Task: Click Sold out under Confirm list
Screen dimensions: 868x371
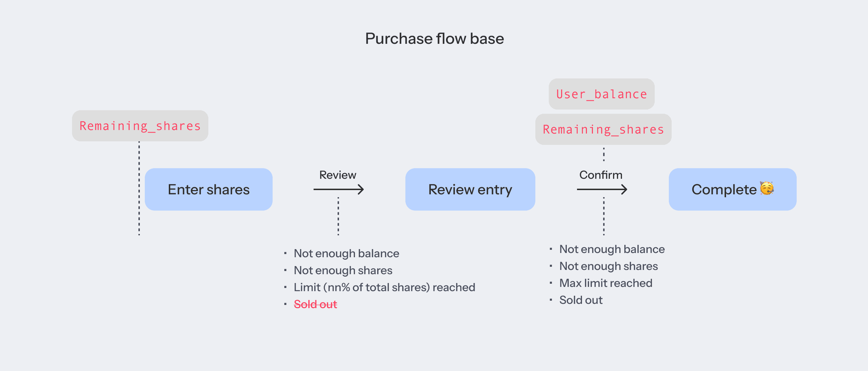Action: 581,300
